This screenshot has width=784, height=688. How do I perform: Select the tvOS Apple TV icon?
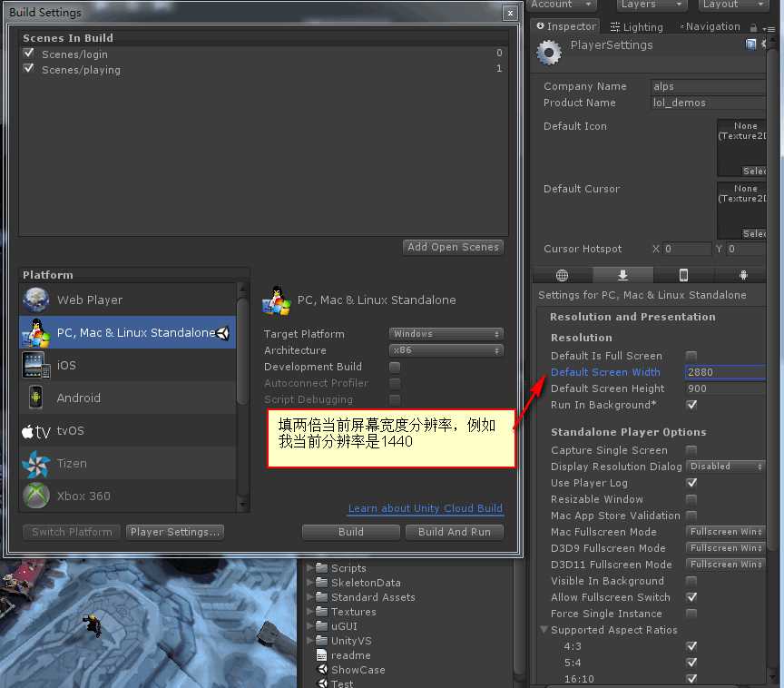point(36,431)
